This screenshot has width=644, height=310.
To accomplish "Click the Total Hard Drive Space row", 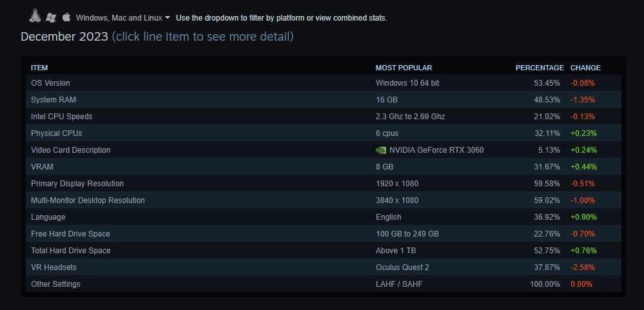I will [70, 251].
